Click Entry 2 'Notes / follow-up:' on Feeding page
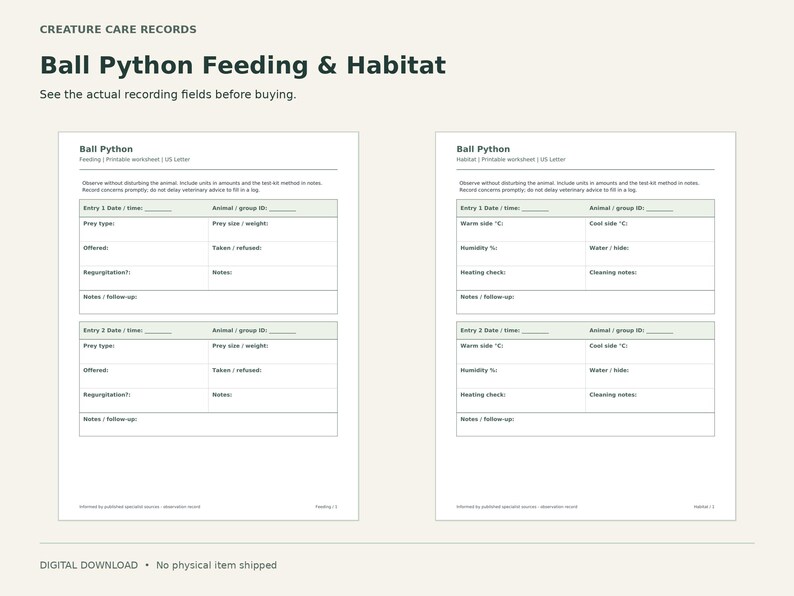This screenshot has width=794, height=596. (x=209, y=424)
